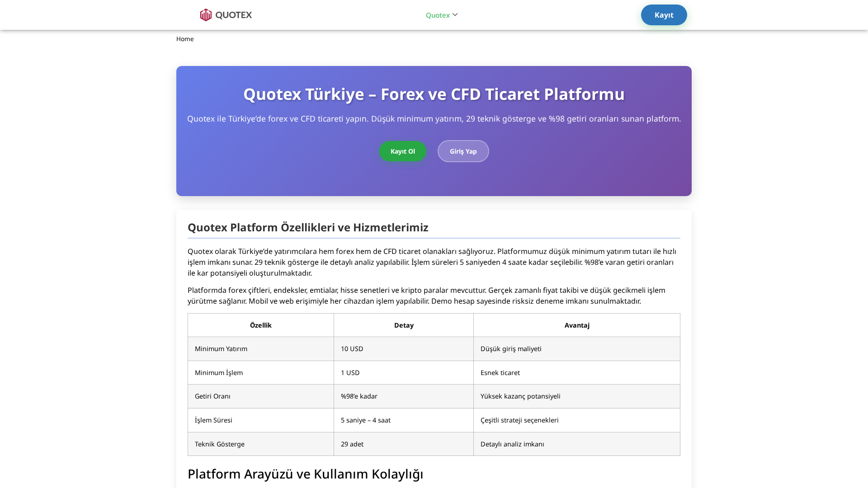
Task: Open the Home breadcrumb link
Action: (x=185, y=39)
